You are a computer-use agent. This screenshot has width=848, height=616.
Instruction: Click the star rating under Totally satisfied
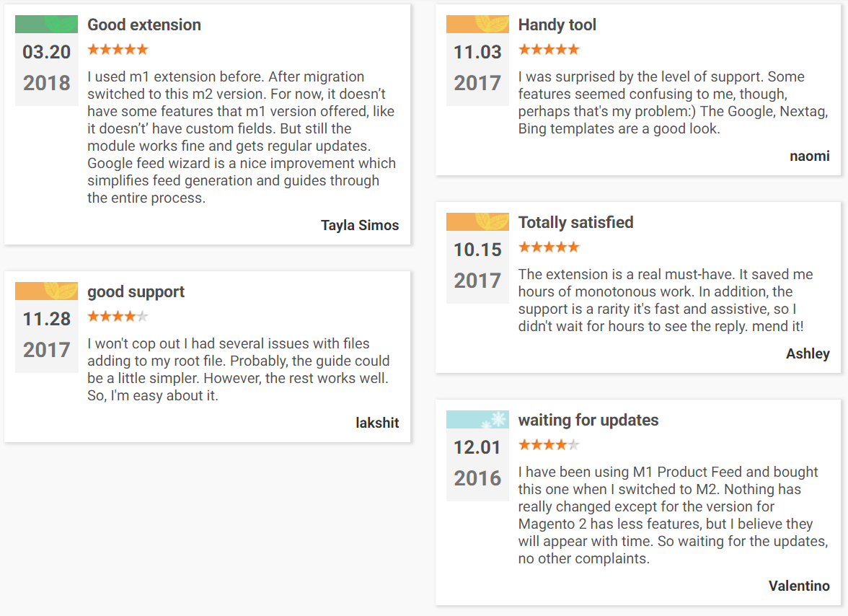[x=549, y=247]
